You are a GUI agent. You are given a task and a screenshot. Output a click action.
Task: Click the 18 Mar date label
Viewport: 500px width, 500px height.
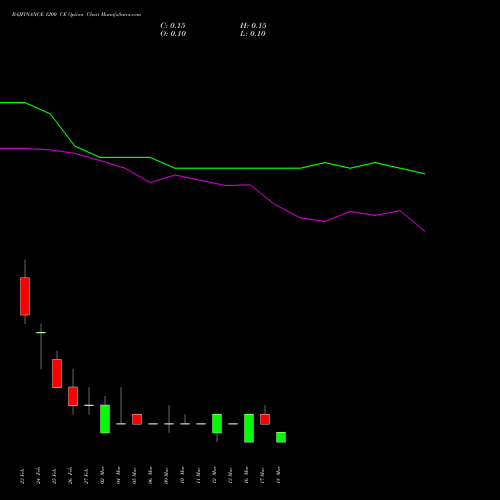[x=278, y=475]
